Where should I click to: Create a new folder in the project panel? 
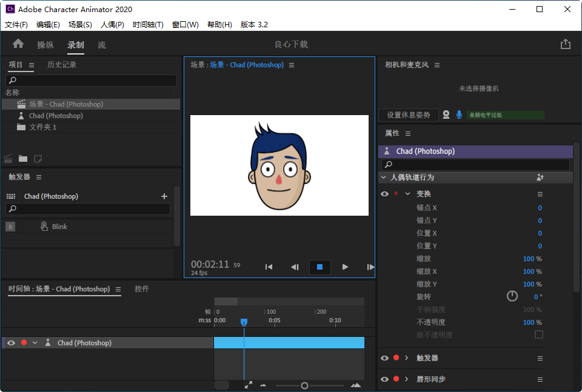(24, 159)
